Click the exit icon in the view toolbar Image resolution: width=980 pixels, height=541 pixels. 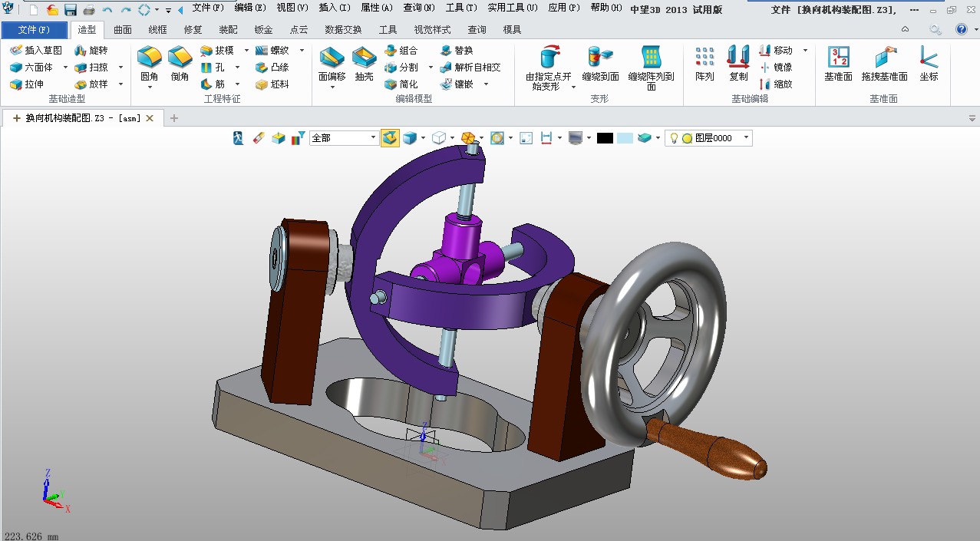[x=239, y=138]
